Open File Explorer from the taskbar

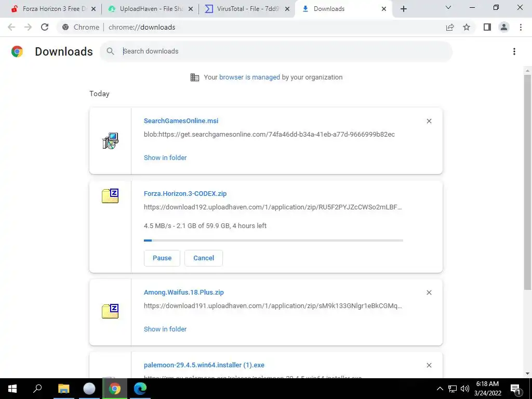(63, 389)
